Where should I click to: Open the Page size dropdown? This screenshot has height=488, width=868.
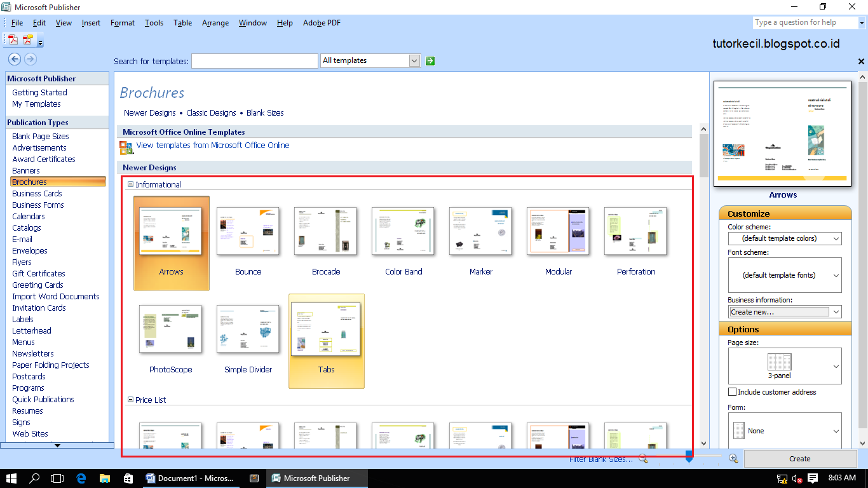tap(837, 366)
